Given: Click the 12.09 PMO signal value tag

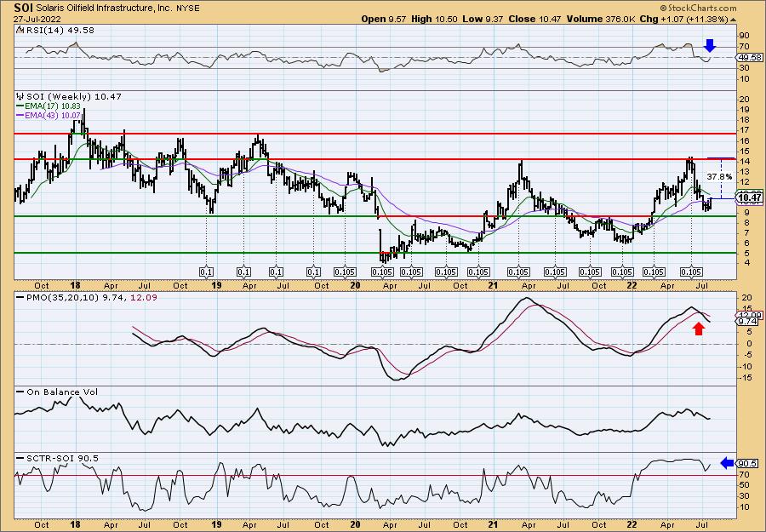Looking at the screenshot, I should (748, 315).
